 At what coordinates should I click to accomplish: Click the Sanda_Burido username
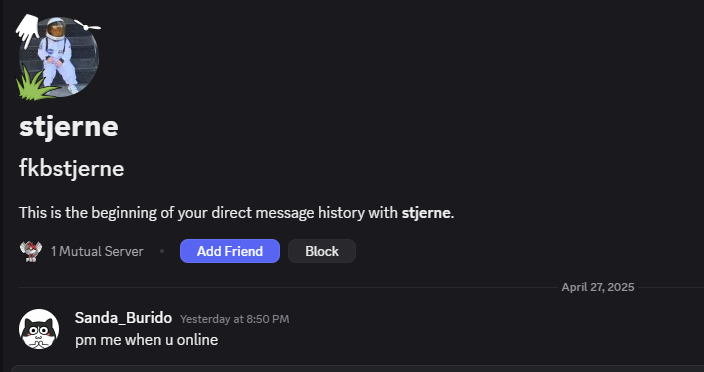[x=123, y=318]
